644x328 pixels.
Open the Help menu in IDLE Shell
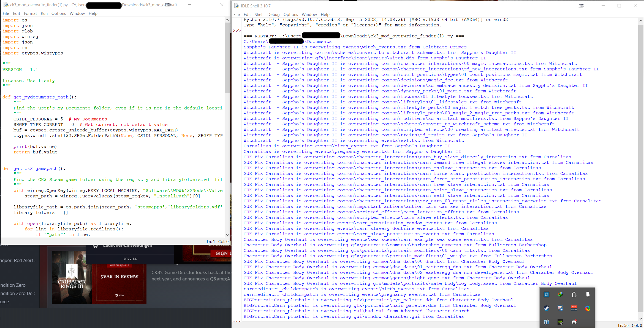pos(325,14)
